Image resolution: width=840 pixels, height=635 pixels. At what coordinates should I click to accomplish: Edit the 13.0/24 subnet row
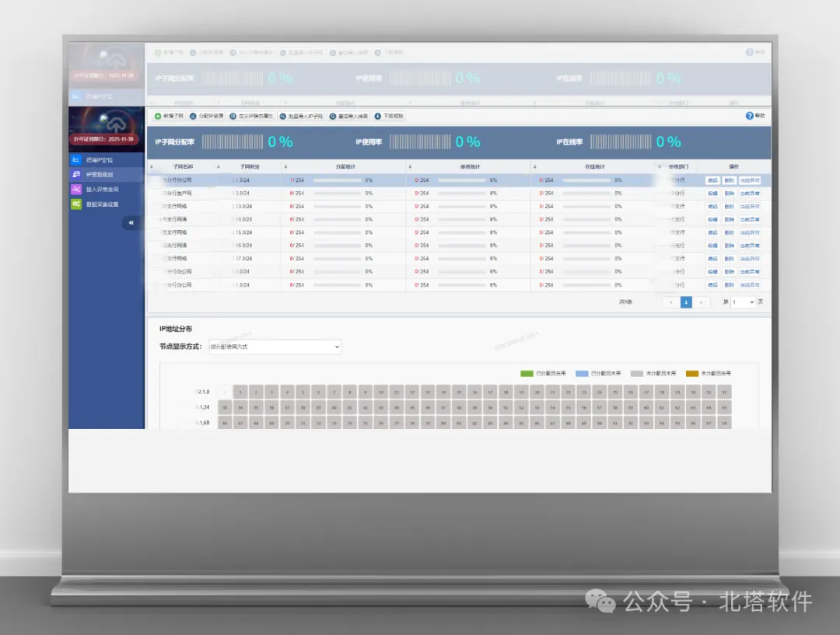click(x=712, y=206)
